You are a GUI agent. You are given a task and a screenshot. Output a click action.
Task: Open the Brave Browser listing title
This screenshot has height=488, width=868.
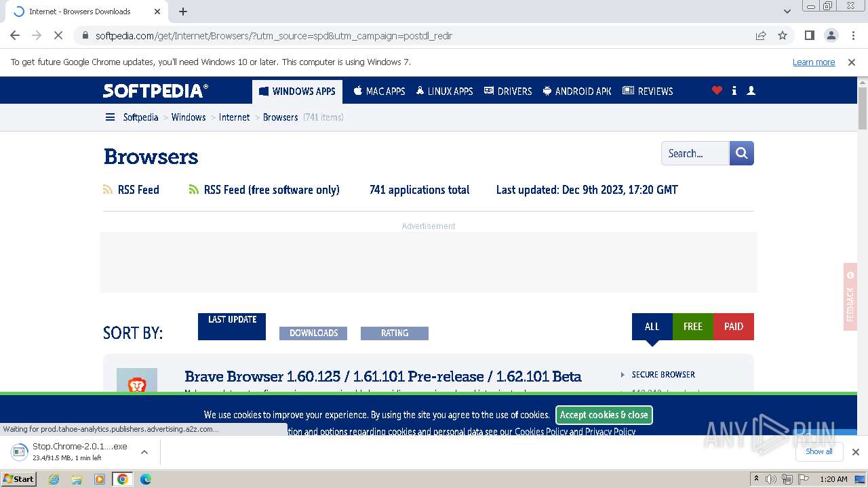383,376
